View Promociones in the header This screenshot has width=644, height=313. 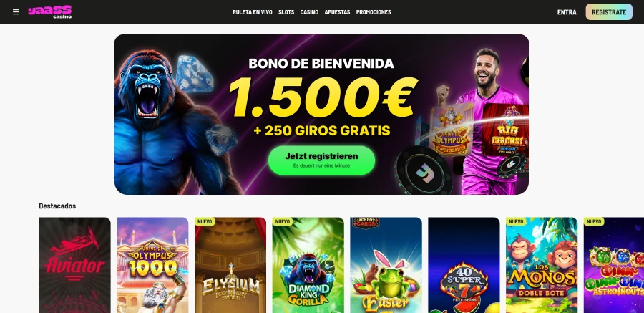pyautogui.click(x=374, y=12)
